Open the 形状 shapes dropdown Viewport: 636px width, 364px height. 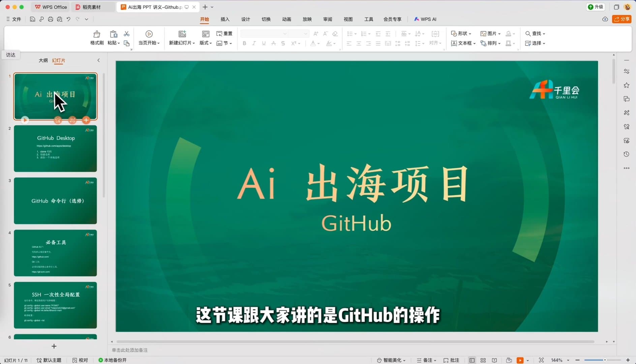click(461, 33)
